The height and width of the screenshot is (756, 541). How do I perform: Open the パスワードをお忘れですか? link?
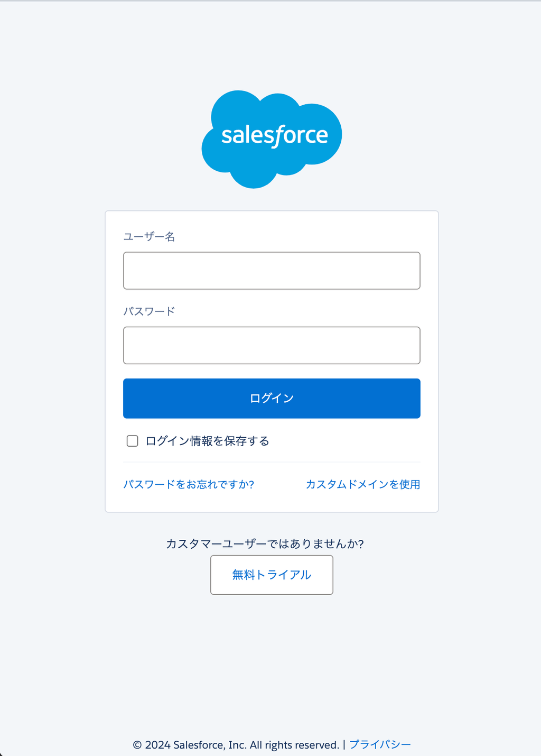point(189,484)
